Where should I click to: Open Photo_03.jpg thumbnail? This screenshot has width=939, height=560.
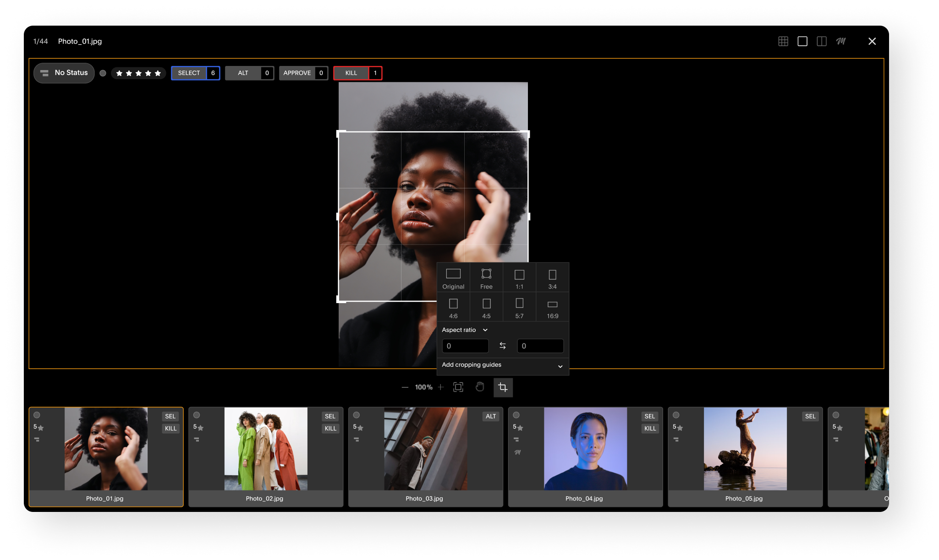[425, 449]
